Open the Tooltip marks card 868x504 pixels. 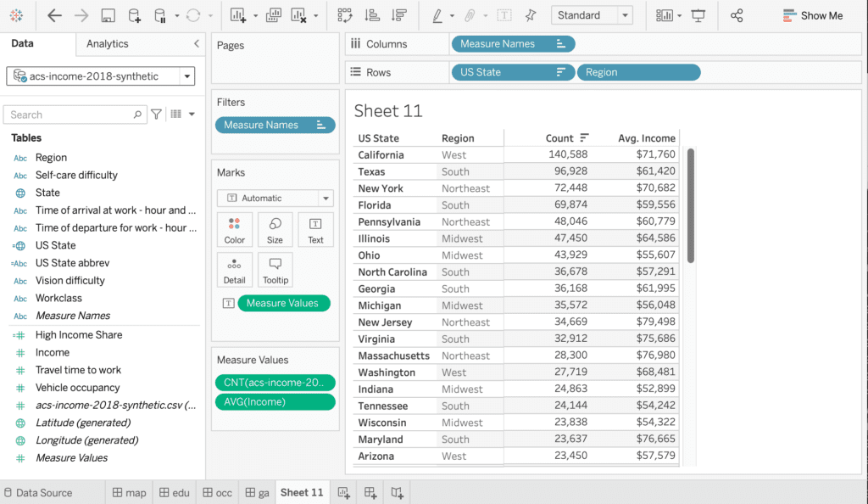pyautogui.click(x=275, y=270)
